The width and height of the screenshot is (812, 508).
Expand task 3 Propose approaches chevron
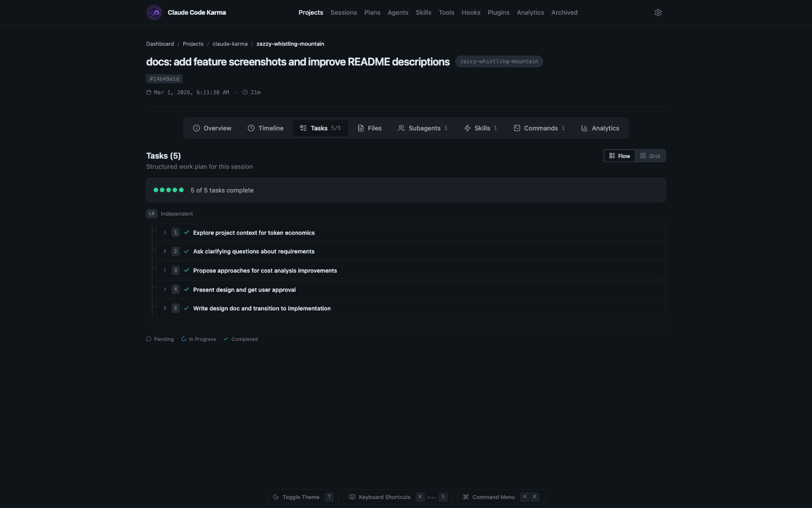pos(165,270)
